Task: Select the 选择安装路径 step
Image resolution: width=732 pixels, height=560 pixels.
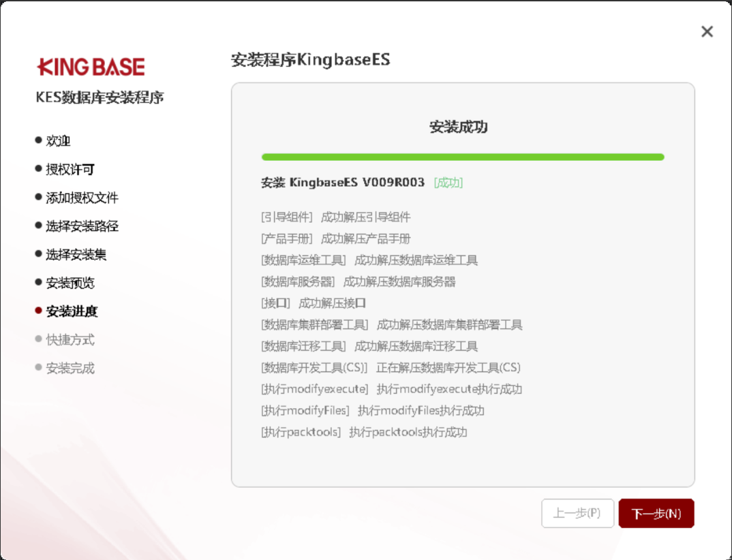Action: point(77,226)
